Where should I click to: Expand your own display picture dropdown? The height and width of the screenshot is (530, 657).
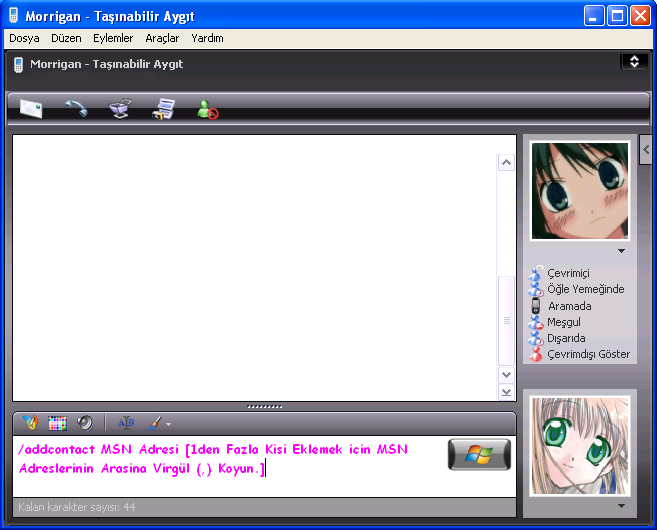coord(621,506)
